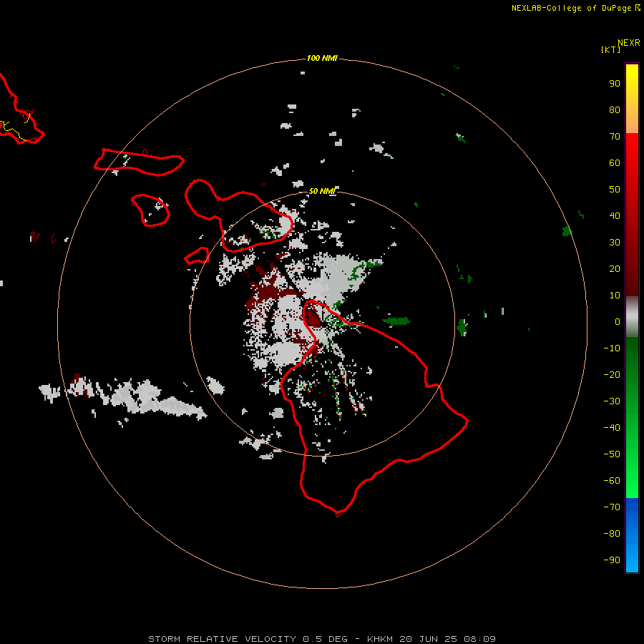Image resolution: width=644 pixels, height=644 pixels.
Task: Click the positive 80 scale label
Action: point(615,109)
